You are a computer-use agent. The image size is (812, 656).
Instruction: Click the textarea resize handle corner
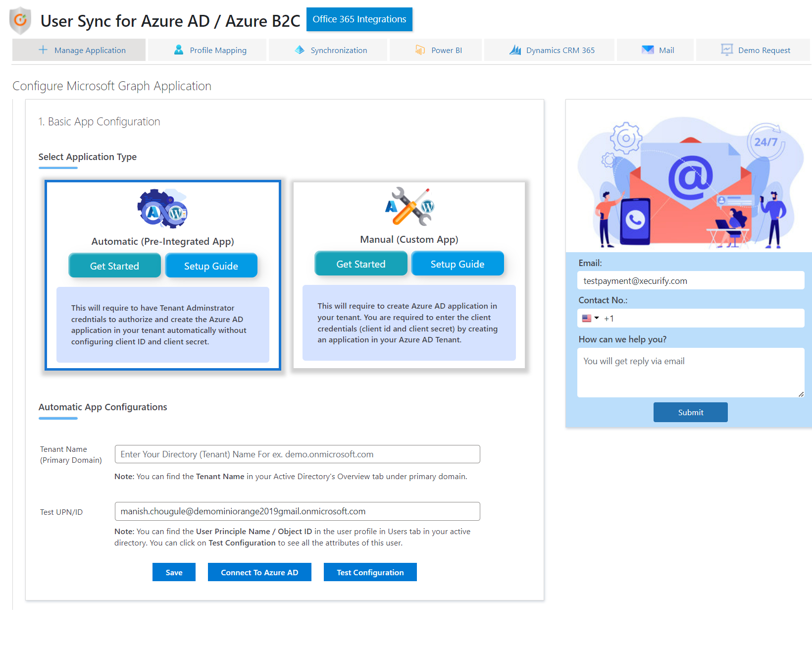pos(801,394)
